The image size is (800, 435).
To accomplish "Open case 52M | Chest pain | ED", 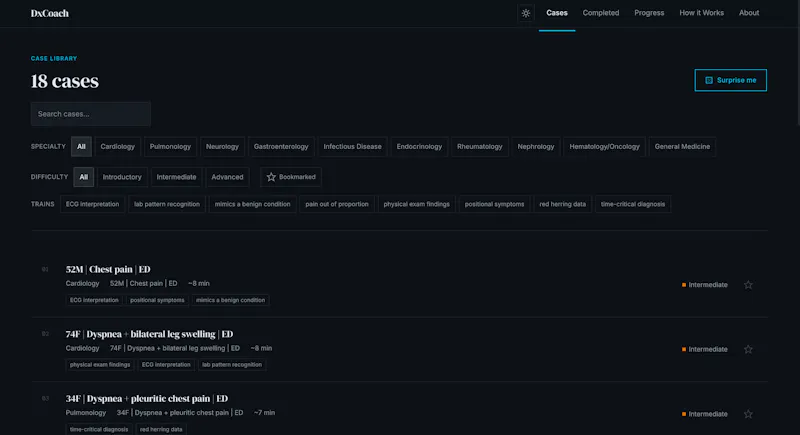I will (108, 269).
